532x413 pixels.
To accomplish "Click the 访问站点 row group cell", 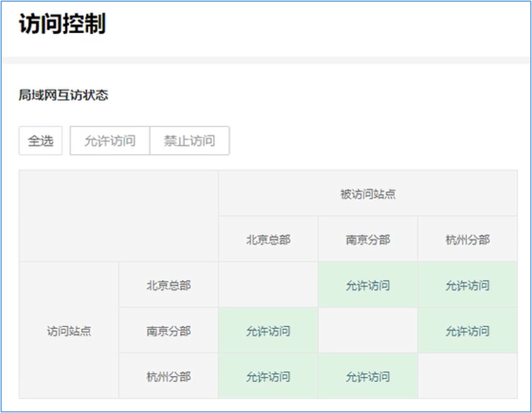I will [x=69, y=331].
